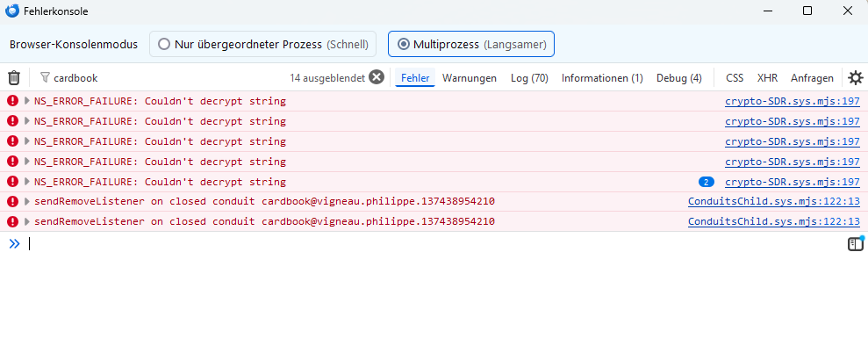Viewport: 868px width, 353px height.
Task: Open console settings gear icon
Action: [855, 78]
